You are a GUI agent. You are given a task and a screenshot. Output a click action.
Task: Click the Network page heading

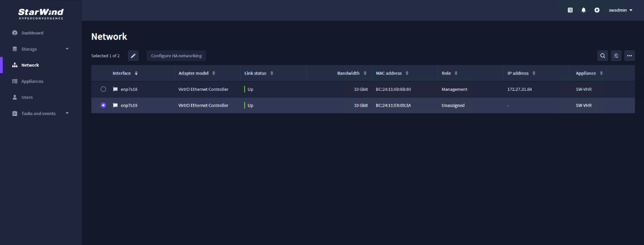(109, 37)
